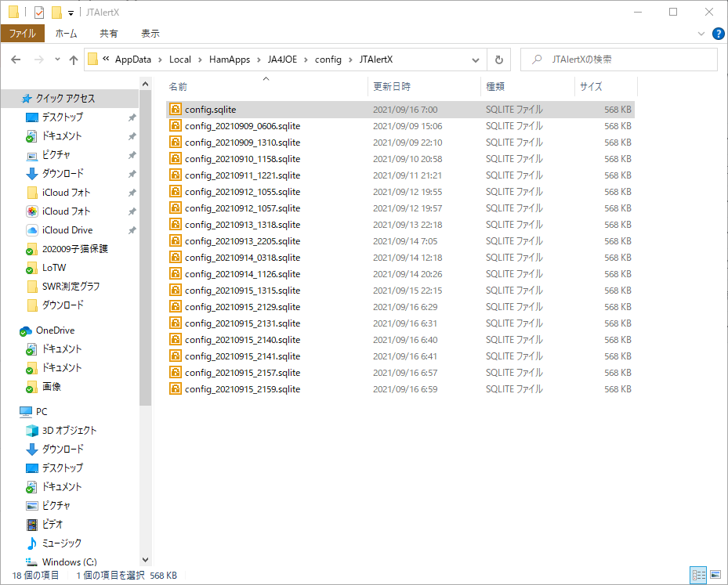Open Quick Access Toolbar customize dropdown
The width and height of the screenshot is (728, 585).
pyautogui.click(x=71, y=13)
